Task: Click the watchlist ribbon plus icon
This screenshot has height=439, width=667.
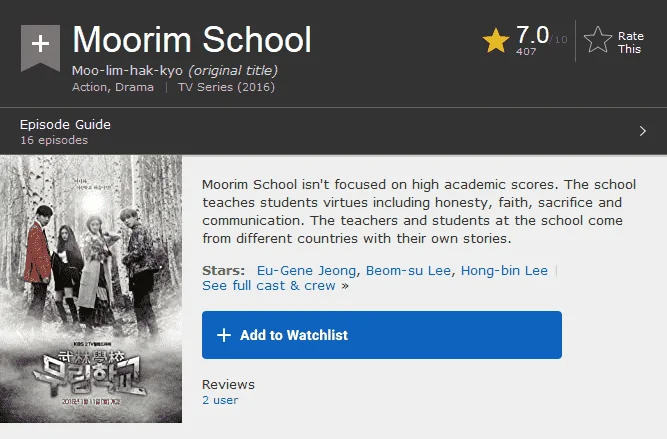Action: [x=40, y=46]
